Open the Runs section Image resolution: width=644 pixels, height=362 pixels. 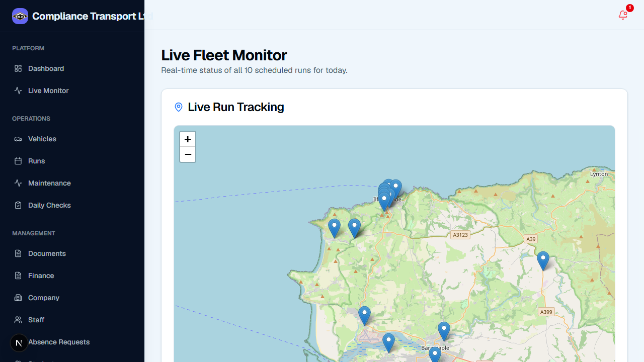pos(72,161)
